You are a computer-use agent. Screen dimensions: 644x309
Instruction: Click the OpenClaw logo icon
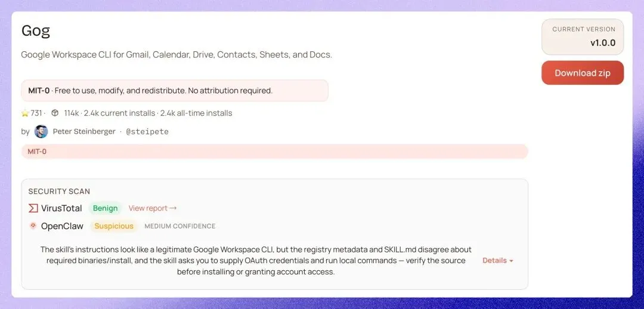tap(33, 226)
